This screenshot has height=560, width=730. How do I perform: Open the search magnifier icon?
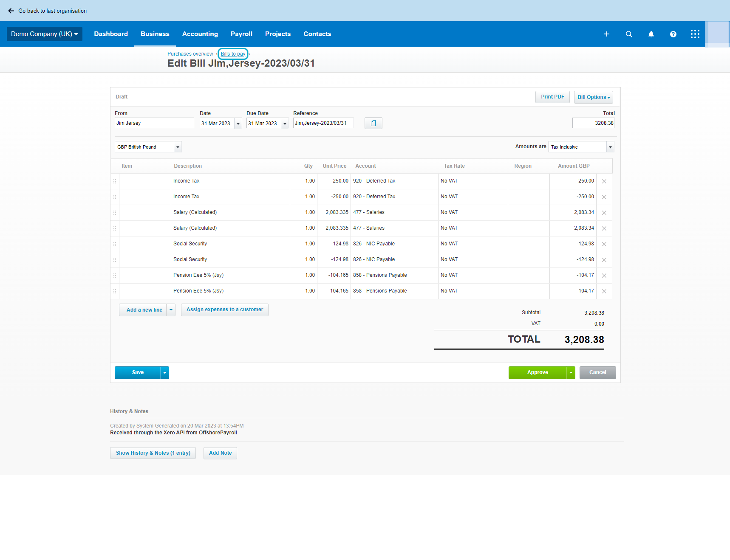pos(629,34)
